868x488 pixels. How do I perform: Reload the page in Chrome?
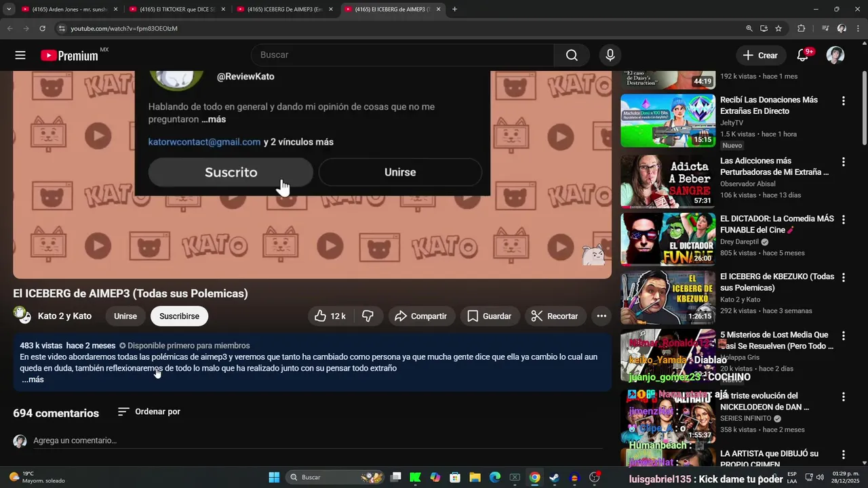pyautogui.click(x=42, y=28)
